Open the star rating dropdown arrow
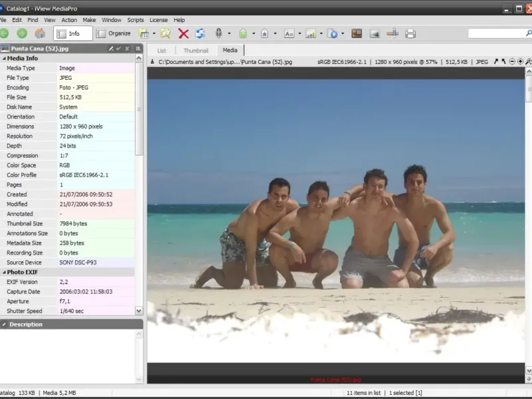The width and height of the screenshot is (532, 399). (275, 34)
